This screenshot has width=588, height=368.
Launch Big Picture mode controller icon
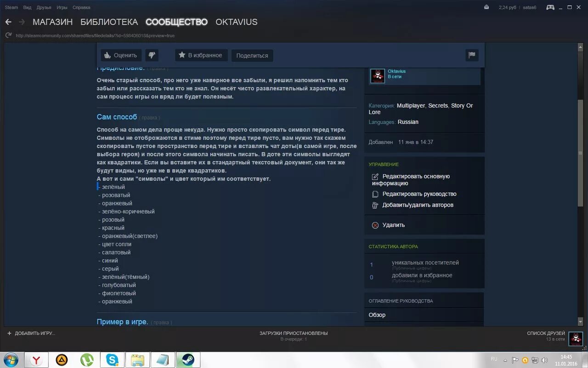550,7
